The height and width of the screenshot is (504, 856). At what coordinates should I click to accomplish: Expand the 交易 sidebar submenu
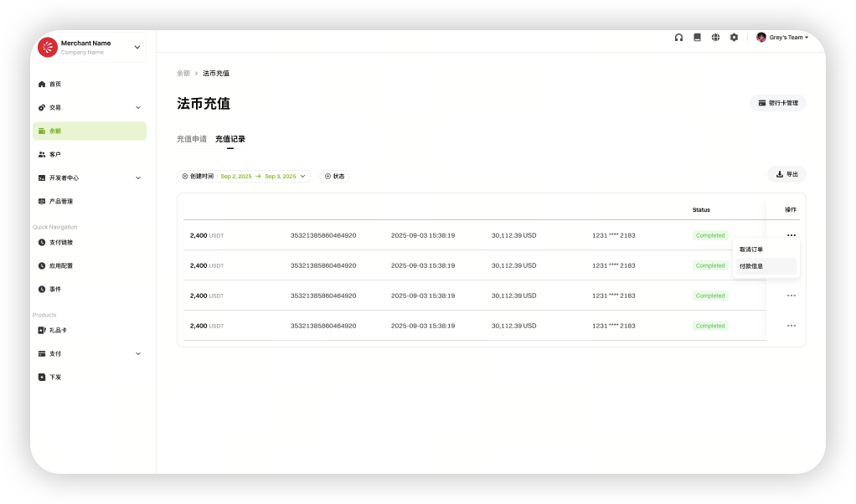tap(138, 108)
